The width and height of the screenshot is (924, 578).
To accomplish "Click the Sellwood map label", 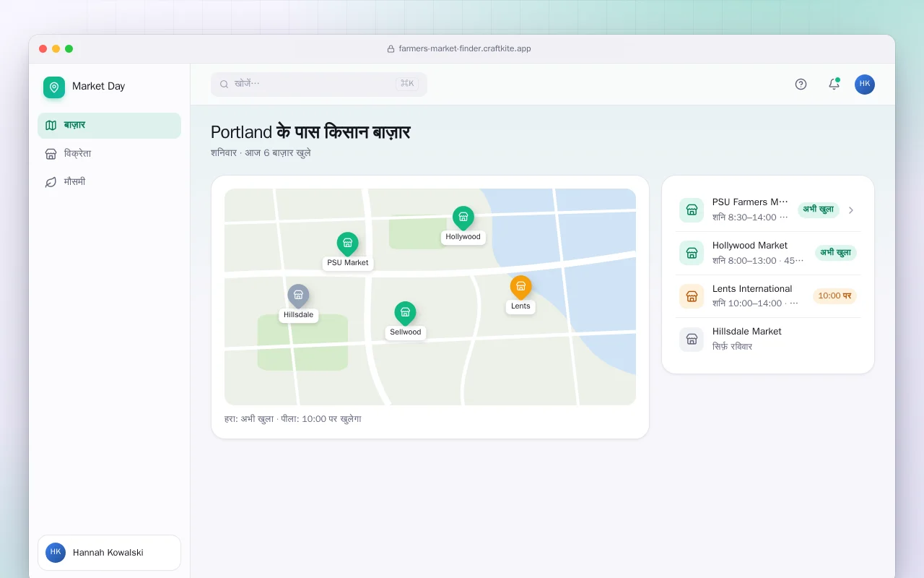I will coord(406,332).
